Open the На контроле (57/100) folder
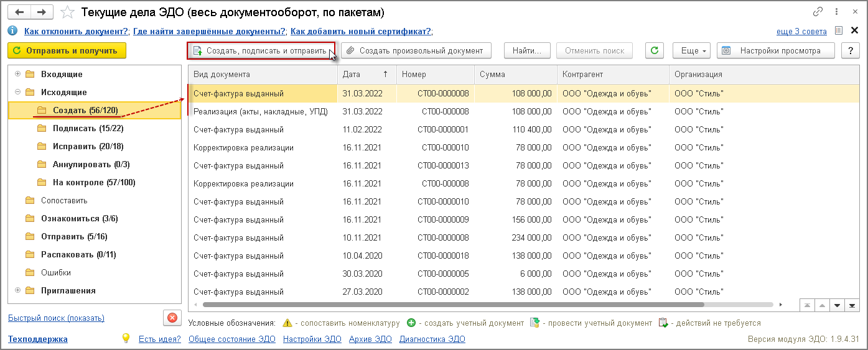The image size is (868, 350). (x=94, y=182)
